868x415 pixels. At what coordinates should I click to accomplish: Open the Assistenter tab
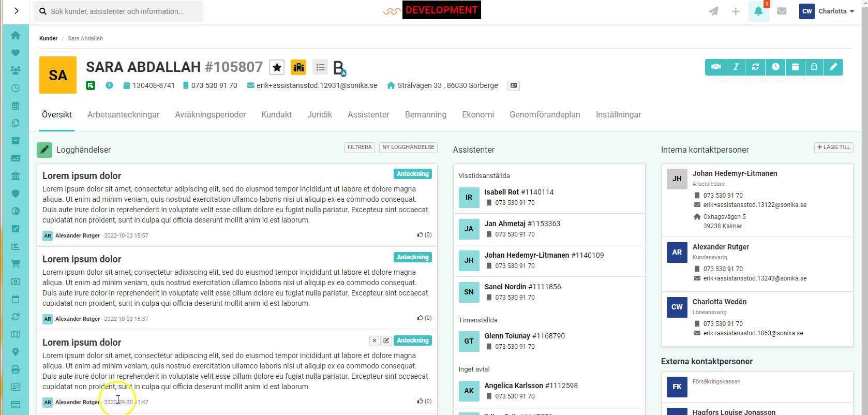coord(368,115)
